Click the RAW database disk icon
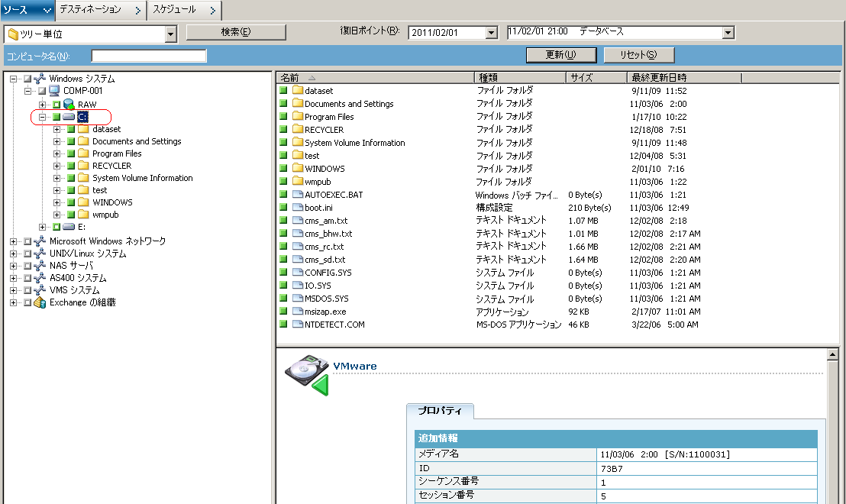This screenshot has width=846, height=504. (x=69, y=104)
